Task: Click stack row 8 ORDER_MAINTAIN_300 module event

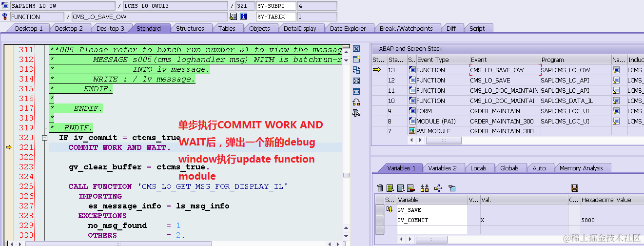Action: pos(505,121)
